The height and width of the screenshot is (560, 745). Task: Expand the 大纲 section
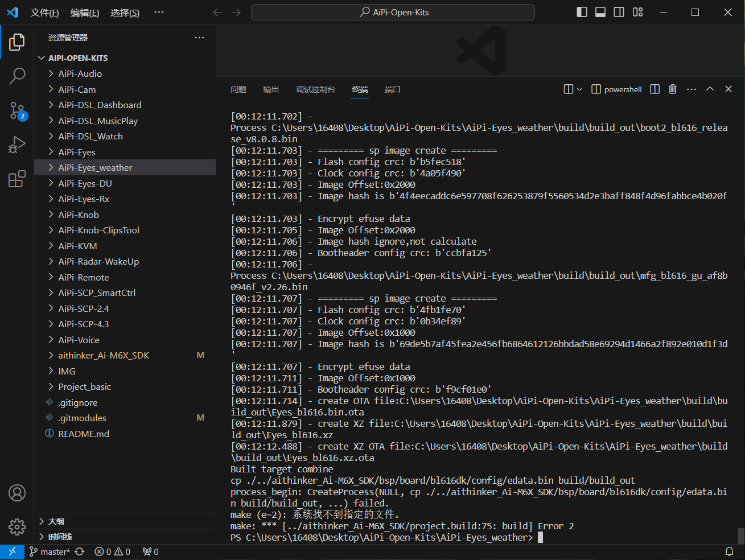(x=125, y=521)
